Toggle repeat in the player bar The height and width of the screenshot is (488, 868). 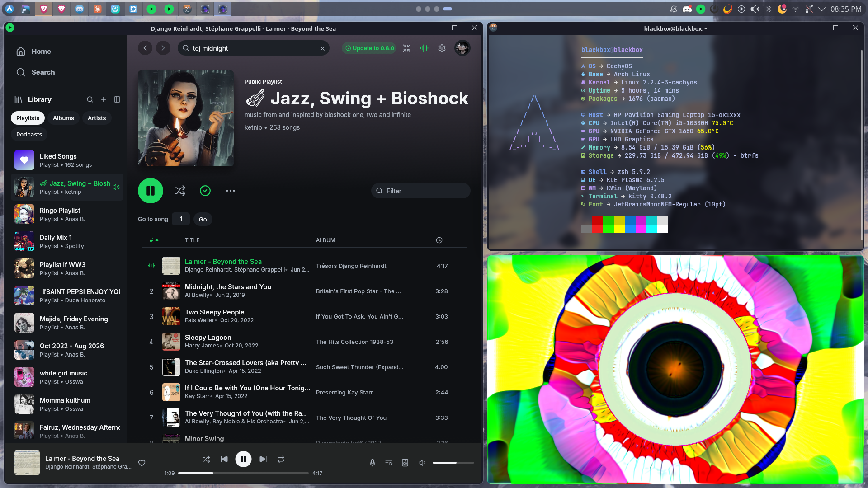tap(281, 459)
